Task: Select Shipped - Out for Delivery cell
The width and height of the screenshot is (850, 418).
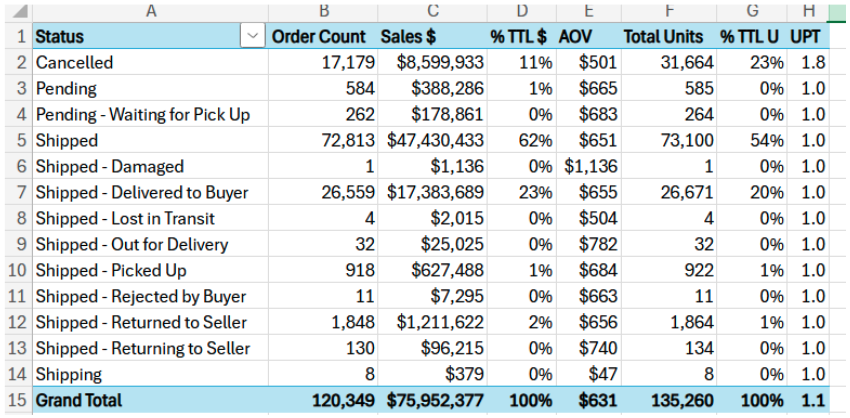Action: pyautogui.click(x=151, y=245)
